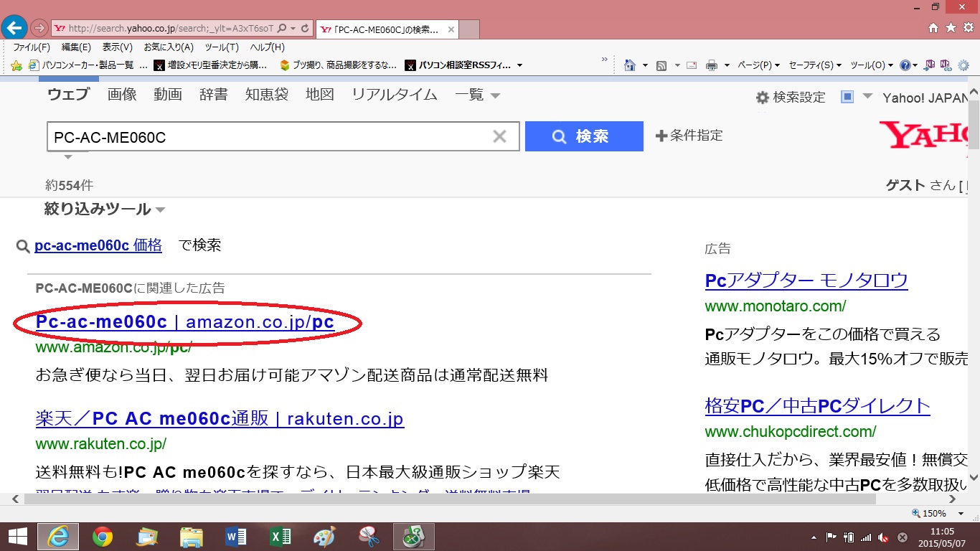
Task: Open お気に入り(A) menu
Action: pyautogui.click(x=169, y=47)
